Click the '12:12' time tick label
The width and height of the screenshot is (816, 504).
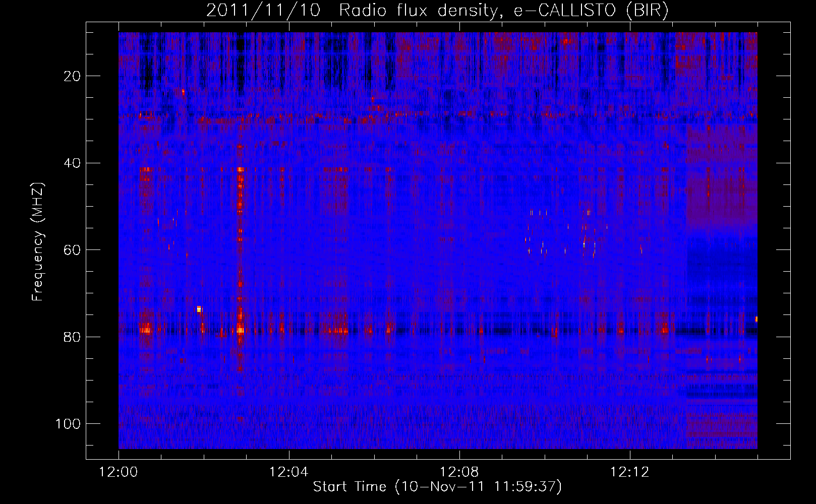click(629, 473)
